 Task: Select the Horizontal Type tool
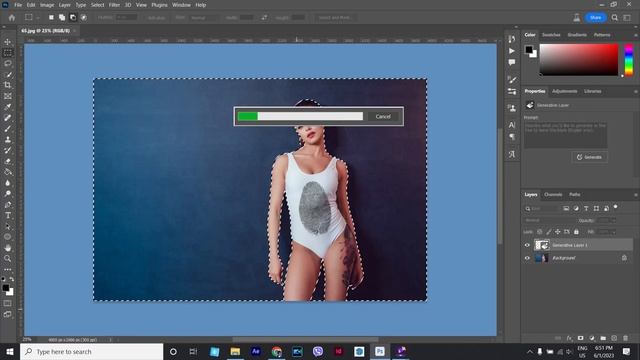[x=8, y=215]
